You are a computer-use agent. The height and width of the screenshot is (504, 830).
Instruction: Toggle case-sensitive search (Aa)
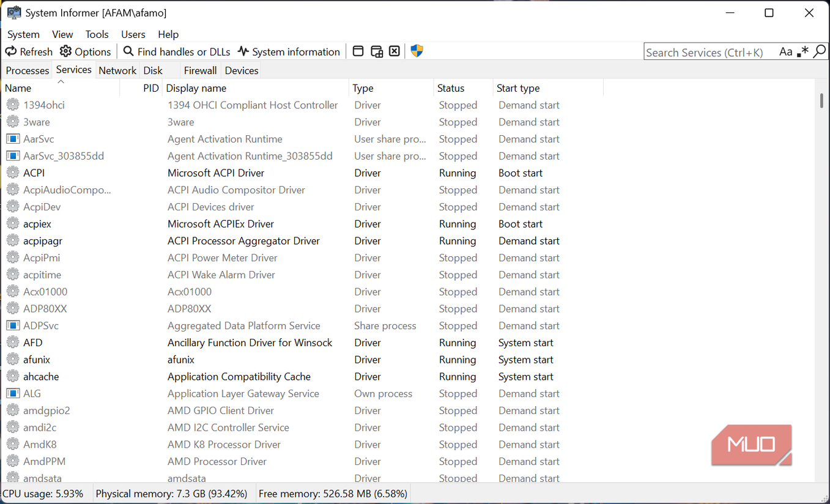point(786,52)
